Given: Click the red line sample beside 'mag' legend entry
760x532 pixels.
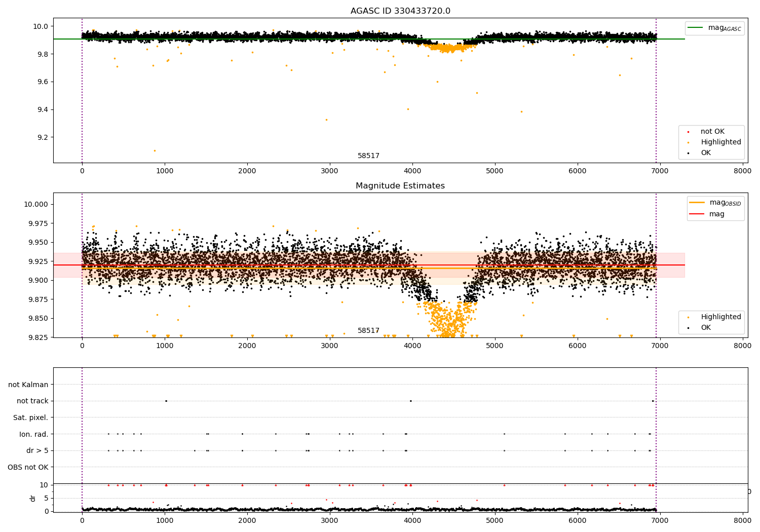Looking at the screenshot, I should (697, 214).
